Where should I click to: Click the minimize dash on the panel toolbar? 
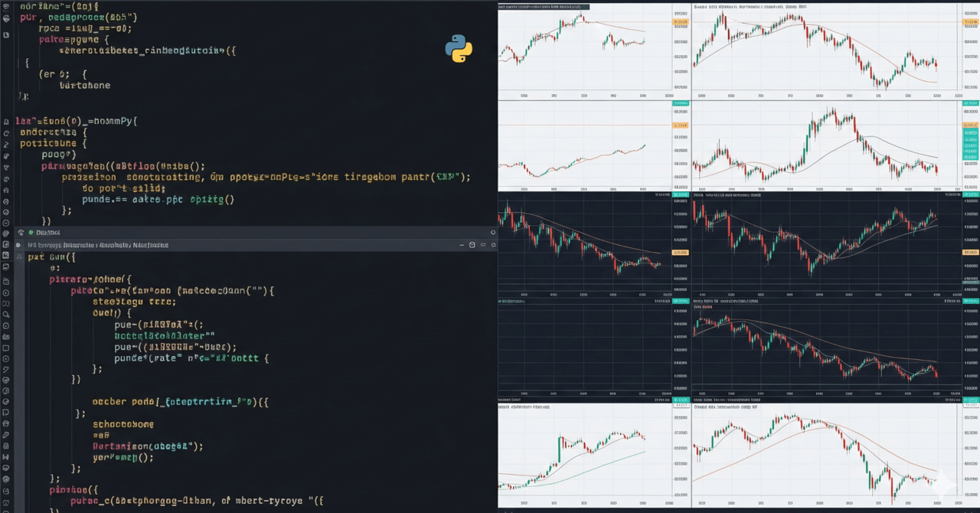(x=462, y=245)
